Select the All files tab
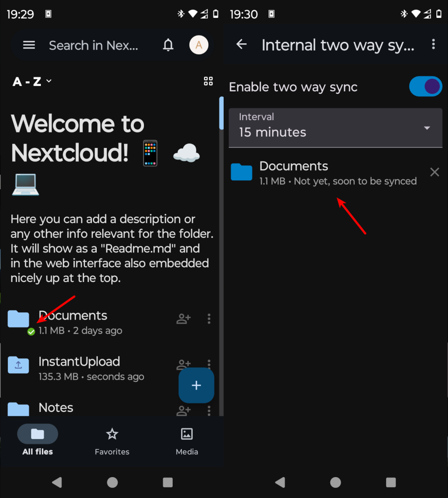The height and width of the screenshot is (498, 448). [x=37, y=442]
